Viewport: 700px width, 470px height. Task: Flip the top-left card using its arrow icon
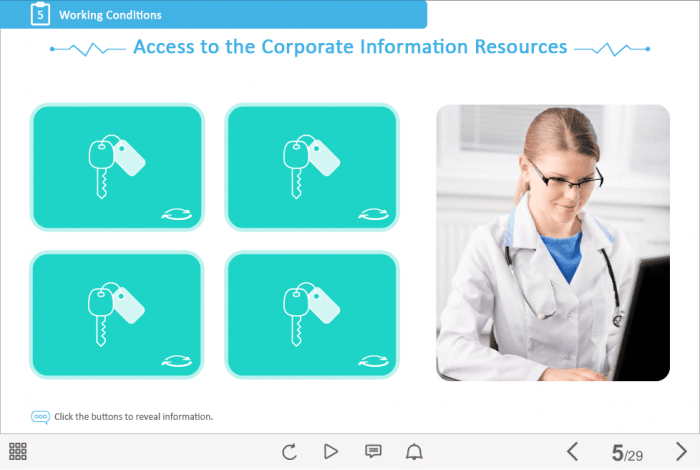tap(177, 212)
